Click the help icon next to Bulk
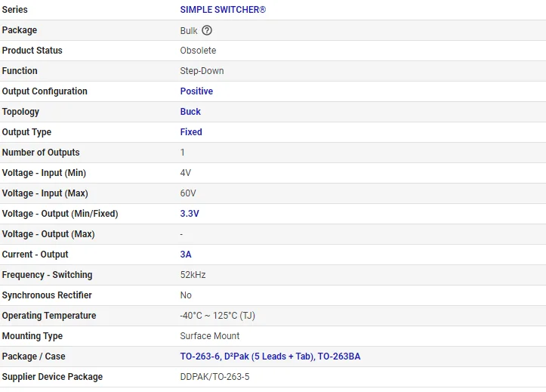 [x=207, y=31]
